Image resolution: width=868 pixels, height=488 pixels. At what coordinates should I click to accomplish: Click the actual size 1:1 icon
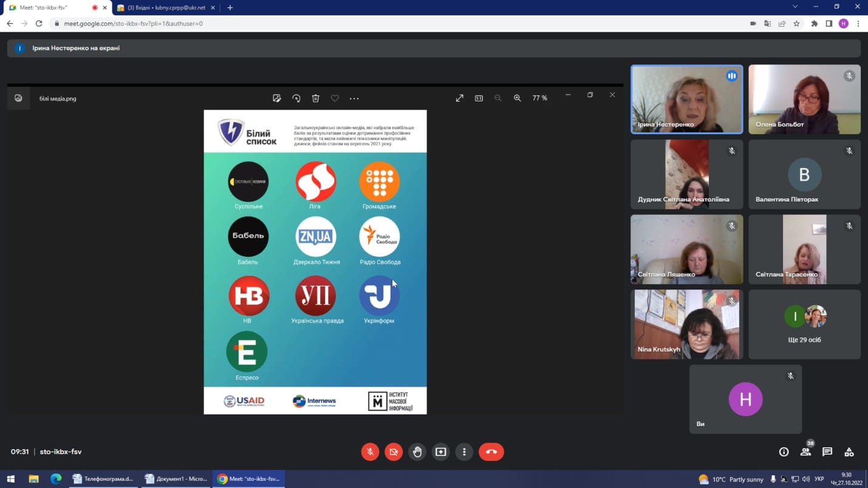[x=479, y=98]
